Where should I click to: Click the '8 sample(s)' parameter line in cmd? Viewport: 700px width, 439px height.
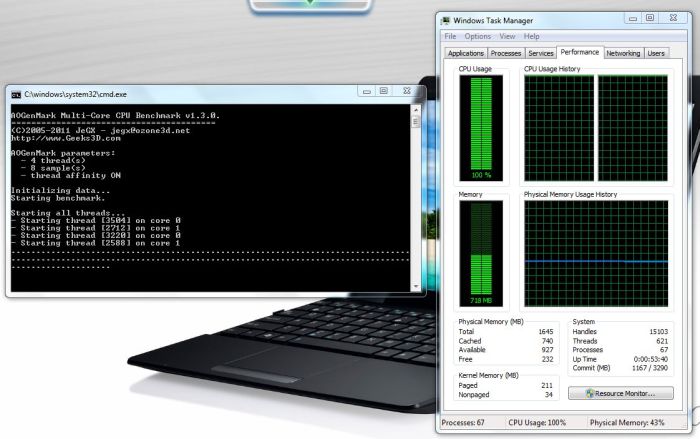click(x=53, y=168)
